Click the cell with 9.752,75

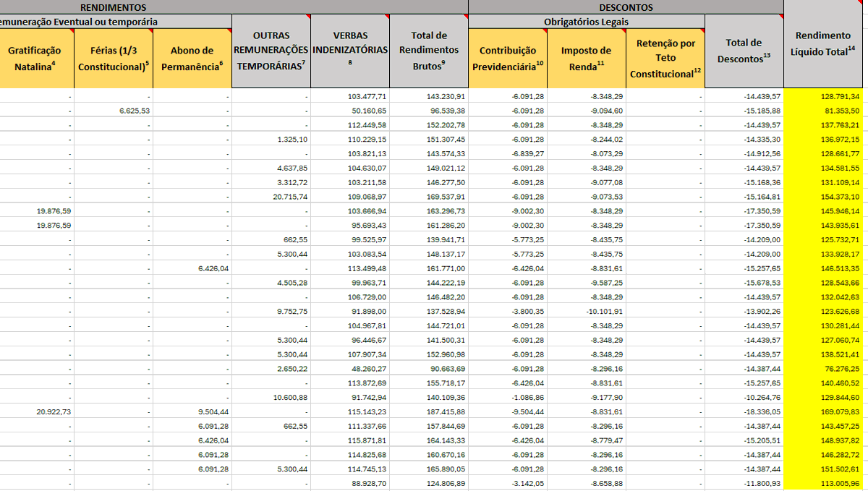[x=271, y=311]
